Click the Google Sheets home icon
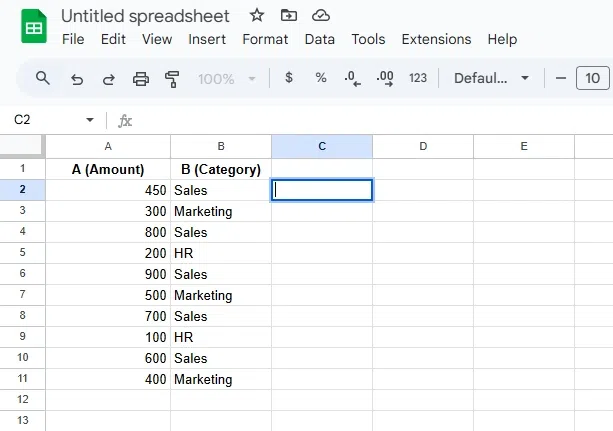The width and height of the screenshot is (613, 431). (33, 27)
